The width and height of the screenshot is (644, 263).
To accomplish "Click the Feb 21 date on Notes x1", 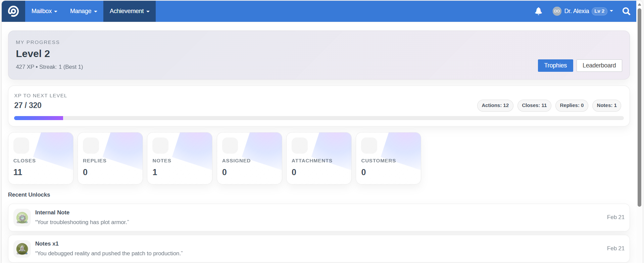I will (x=615, y=248).
